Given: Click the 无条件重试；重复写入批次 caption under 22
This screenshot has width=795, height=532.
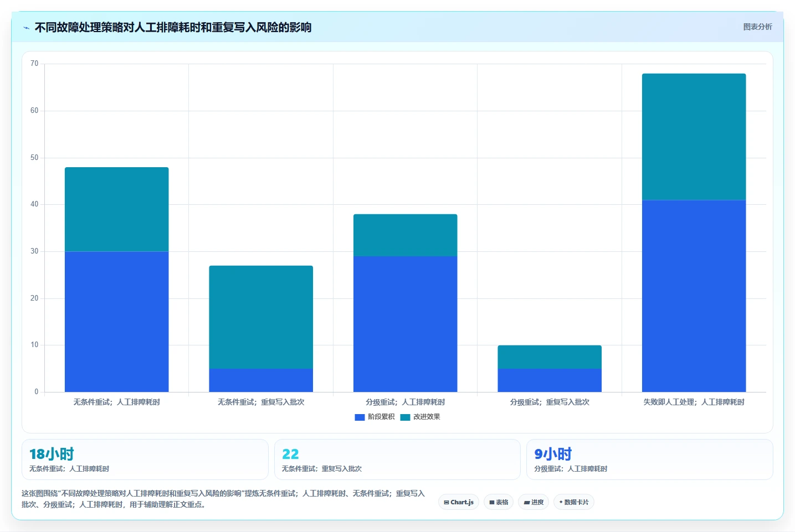Looking at the screenshot, I should [321, 469].
